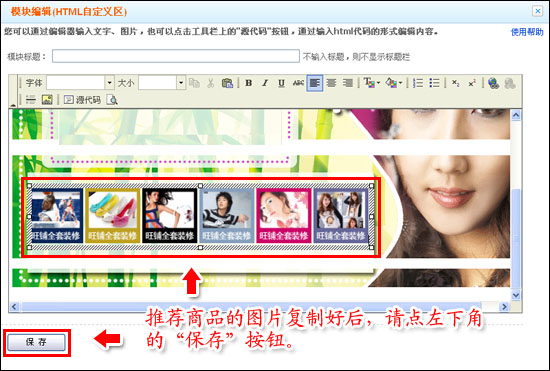
Task: Toggle left alignment button
Action: pos(315,83)
